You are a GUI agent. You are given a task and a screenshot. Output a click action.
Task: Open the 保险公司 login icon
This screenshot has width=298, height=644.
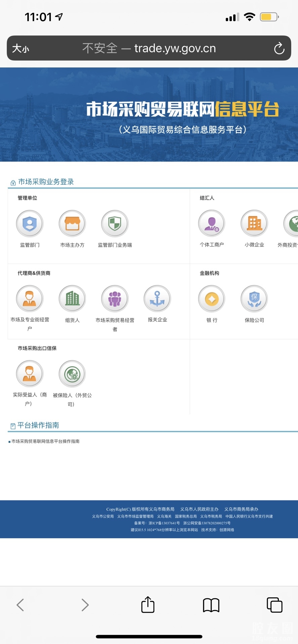tap(254, 299)
